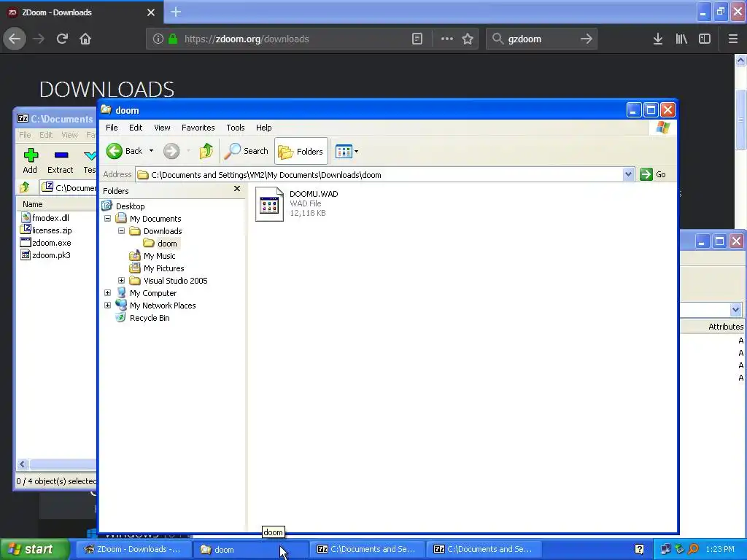
Task: Open the Edit menu in doom window
Action: click(x=135, y=128)
